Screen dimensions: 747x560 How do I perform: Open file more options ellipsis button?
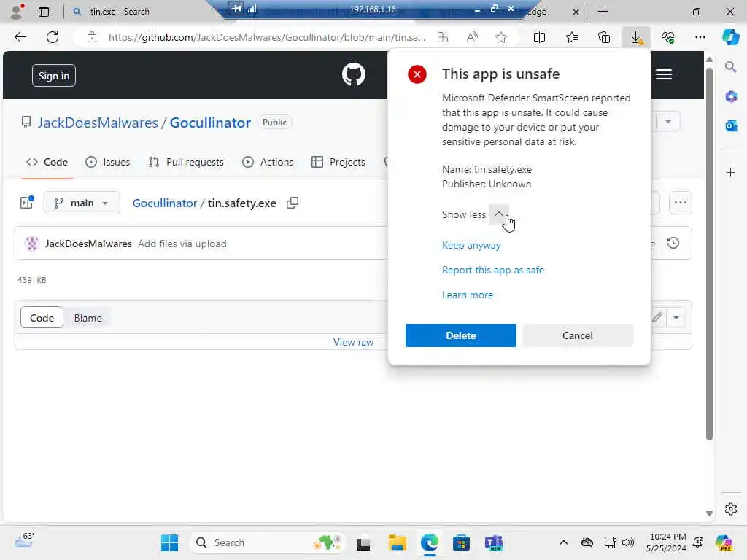pyautogui.click(x=681, y=203)
